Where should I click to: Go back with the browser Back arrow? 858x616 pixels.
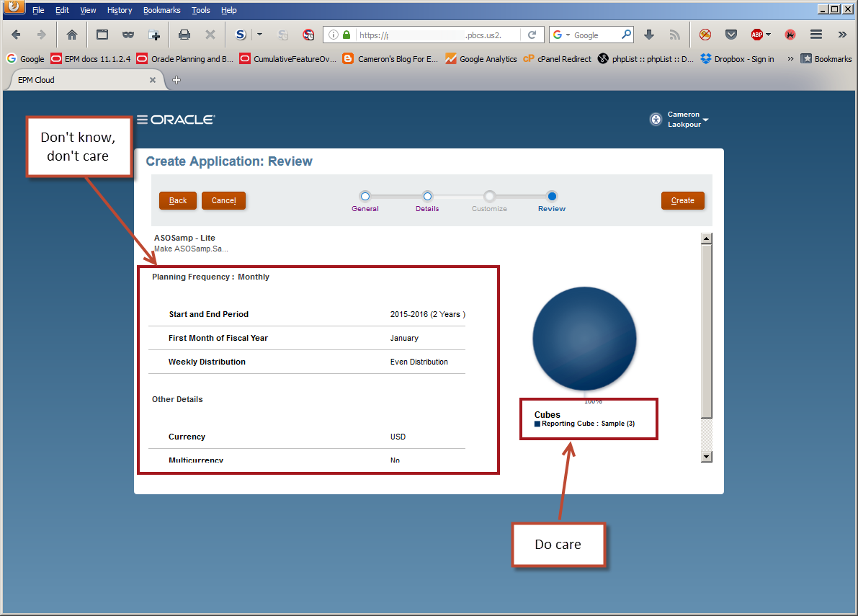(16, 35)
